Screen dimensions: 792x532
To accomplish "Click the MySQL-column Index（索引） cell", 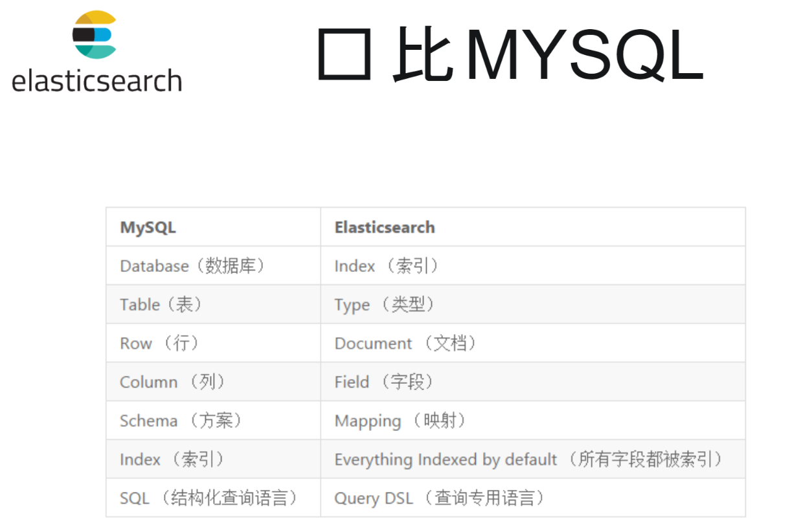I will [x=213, y=460].
